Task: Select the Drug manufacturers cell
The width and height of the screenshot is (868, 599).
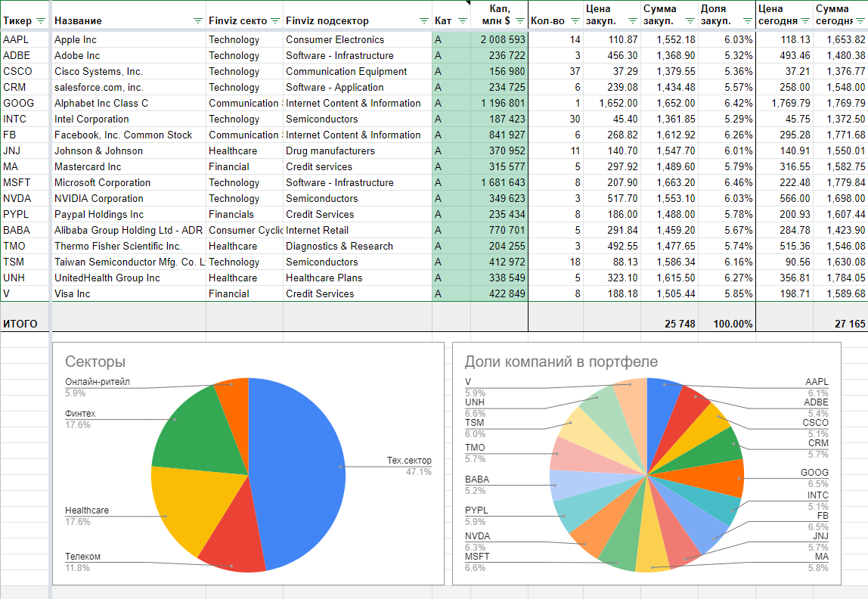Action: (x=357, y=151)
